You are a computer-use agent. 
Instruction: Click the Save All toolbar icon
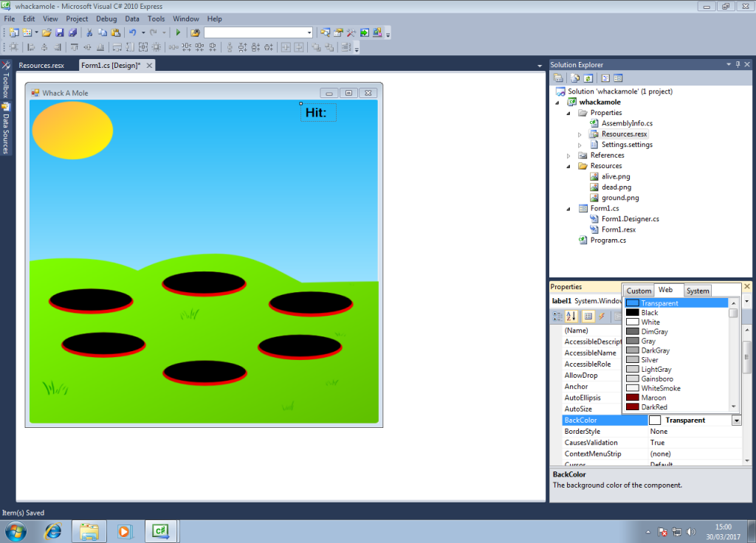coord(72,32)
